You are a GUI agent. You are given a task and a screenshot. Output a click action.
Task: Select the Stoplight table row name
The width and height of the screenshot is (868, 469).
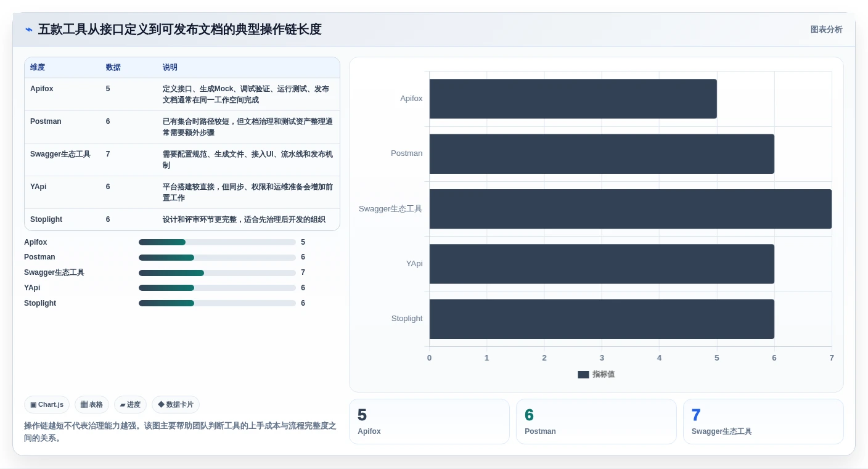click(x=46, y=219)
